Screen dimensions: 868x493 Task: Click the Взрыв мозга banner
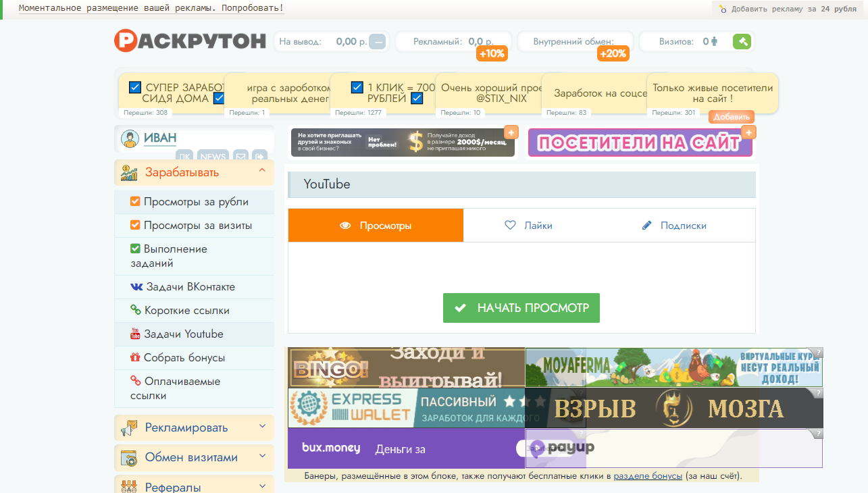coord(674,408)
